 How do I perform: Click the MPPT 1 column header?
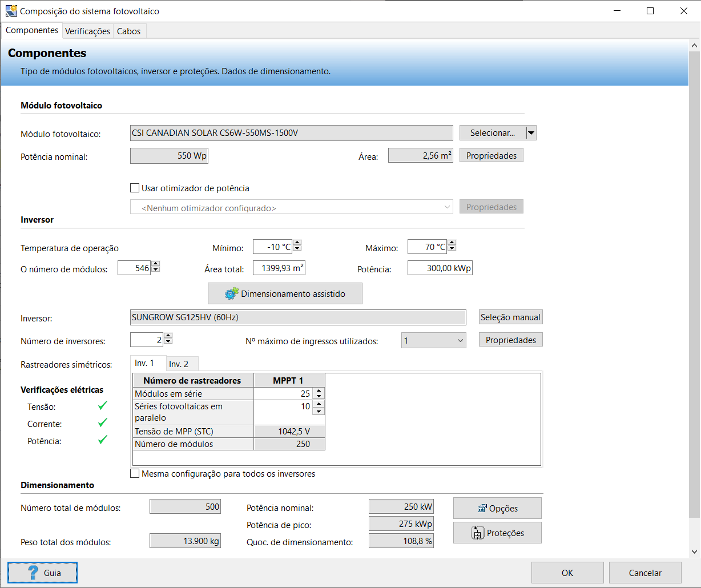coord(289,381)
